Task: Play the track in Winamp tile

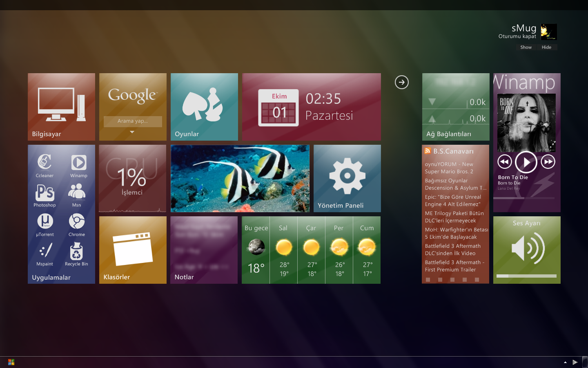Action: click(x=526, y=162)
